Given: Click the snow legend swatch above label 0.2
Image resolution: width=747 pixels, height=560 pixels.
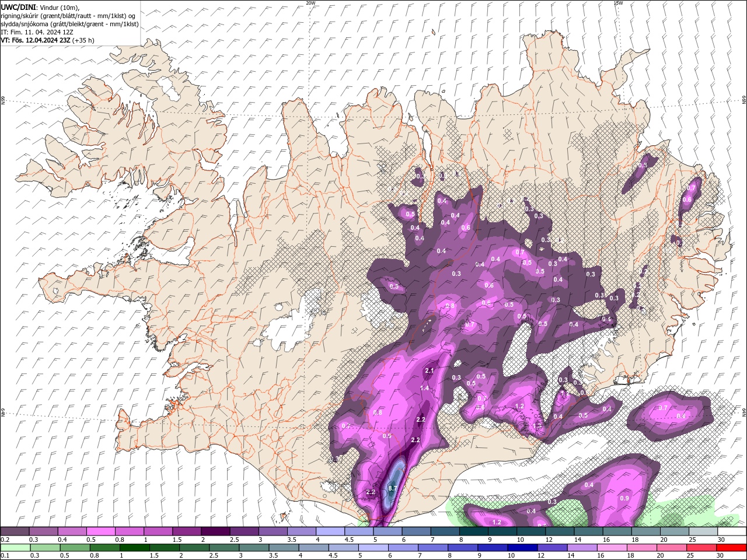Looking at the screenshot, I should coord(15,531).
